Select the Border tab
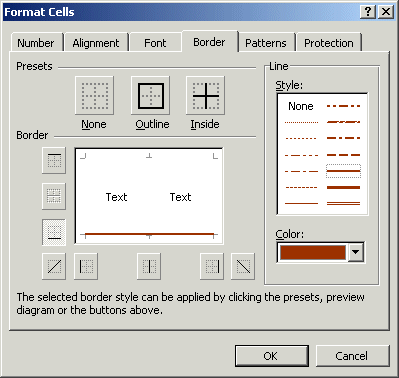399x378 pixels. click(x=209, y=42)
